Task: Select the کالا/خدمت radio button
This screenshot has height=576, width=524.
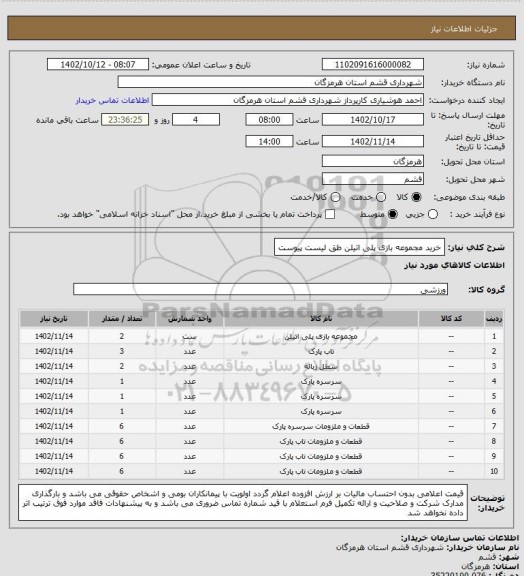Action: coord(335,197)
